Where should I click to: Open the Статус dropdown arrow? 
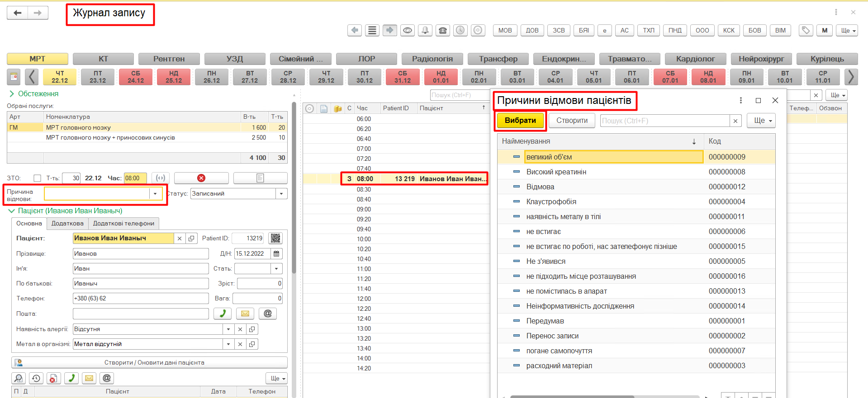(281, 194)
